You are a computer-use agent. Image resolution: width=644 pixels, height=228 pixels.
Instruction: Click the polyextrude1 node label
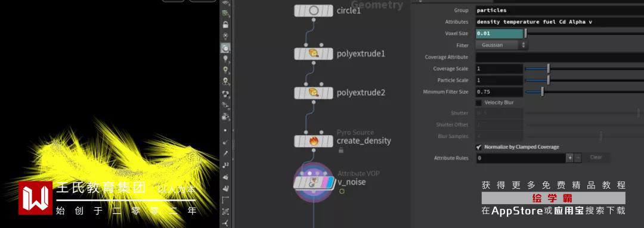click(x=361, y=54)
